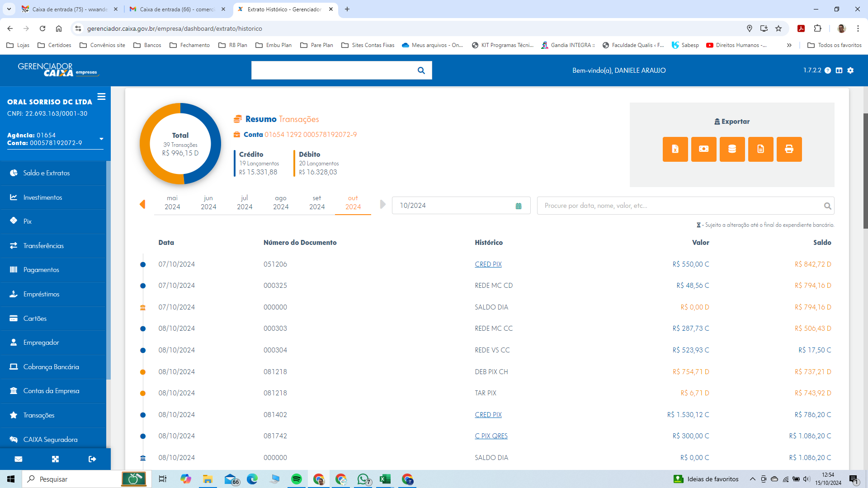The height and width of the screenshot is (488, 868).
Task: Expand the Agência and Conta account dropdown
Action: tap(101, 139)
